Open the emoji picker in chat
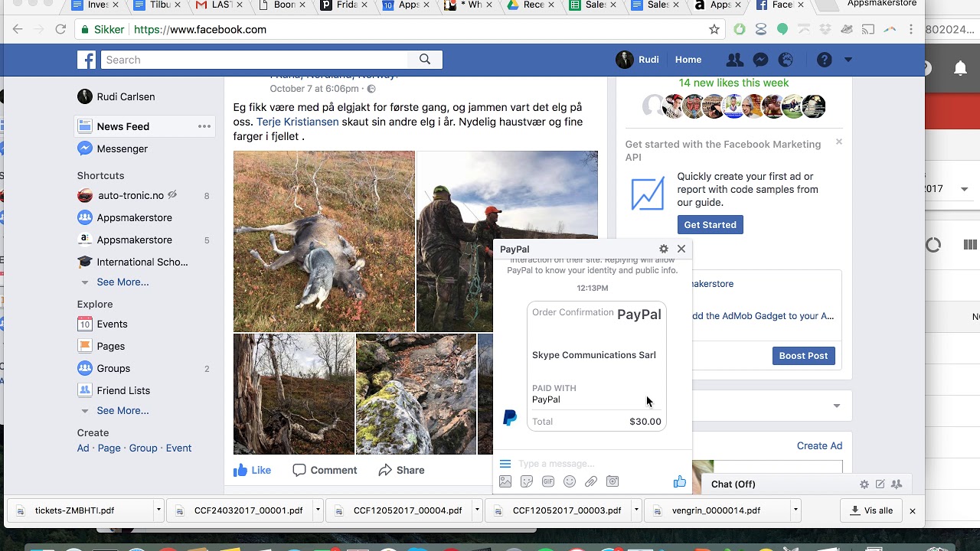Image resolution: width=980 pixels, height=551 pixels. [x=570, y=481]
